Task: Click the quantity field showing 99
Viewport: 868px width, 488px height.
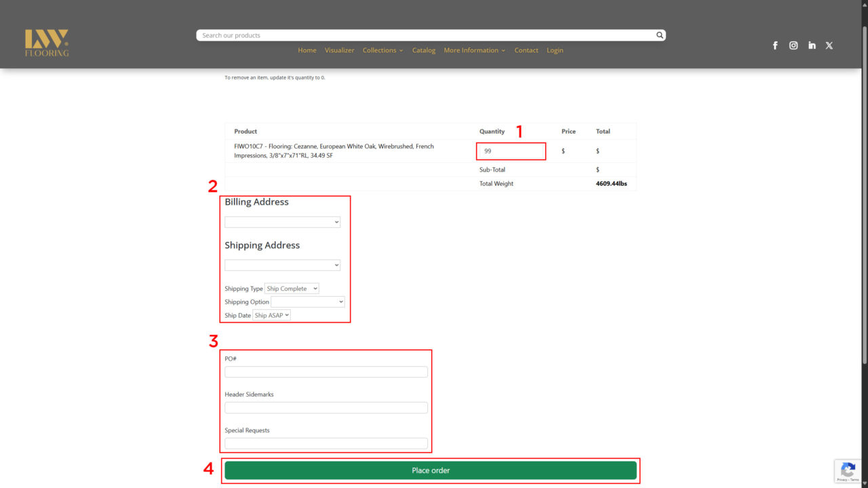Action: 511,151
